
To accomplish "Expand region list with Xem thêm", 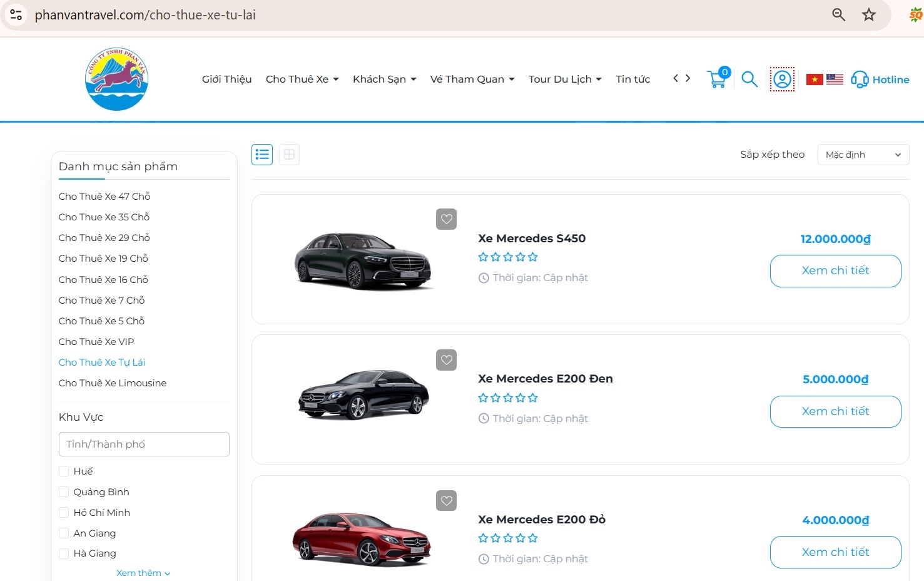I will [x=143, y=573].
